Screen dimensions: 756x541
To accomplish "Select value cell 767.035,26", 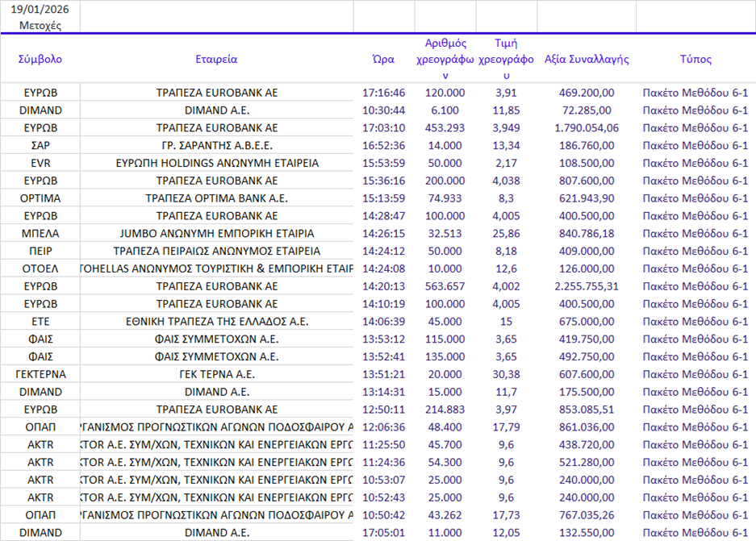I will click(587, 515).
